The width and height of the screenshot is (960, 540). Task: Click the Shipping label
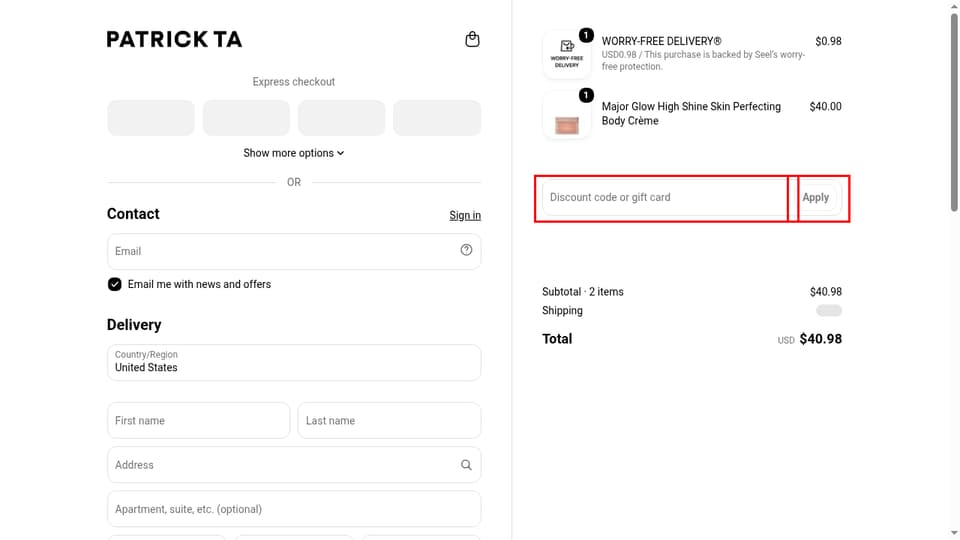tap(562, 310)
